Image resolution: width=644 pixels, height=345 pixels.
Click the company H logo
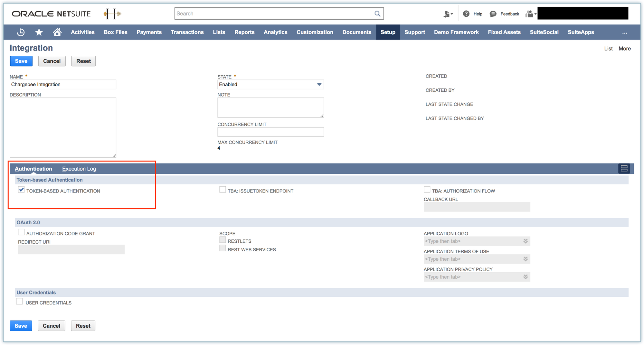coord(112,14)
